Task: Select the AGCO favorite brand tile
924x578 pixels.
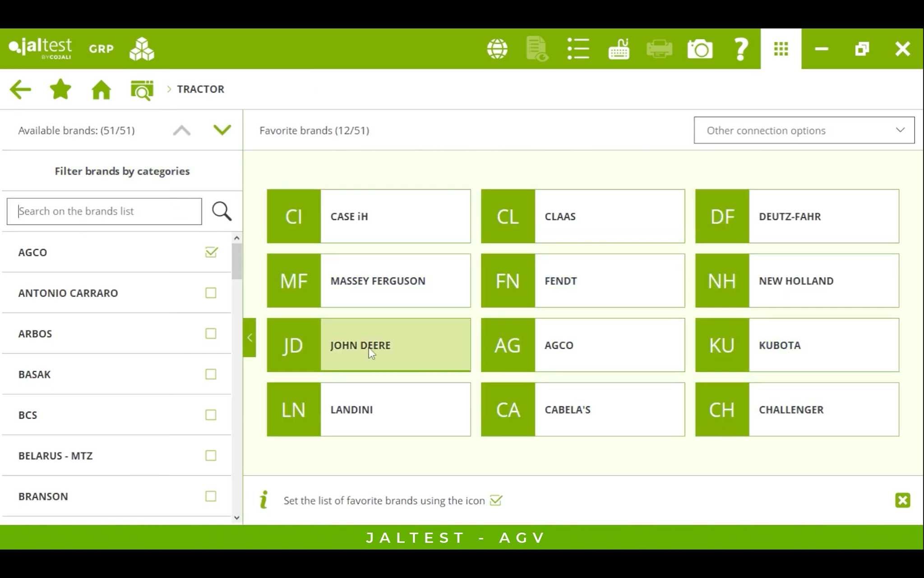Action: 583,345
